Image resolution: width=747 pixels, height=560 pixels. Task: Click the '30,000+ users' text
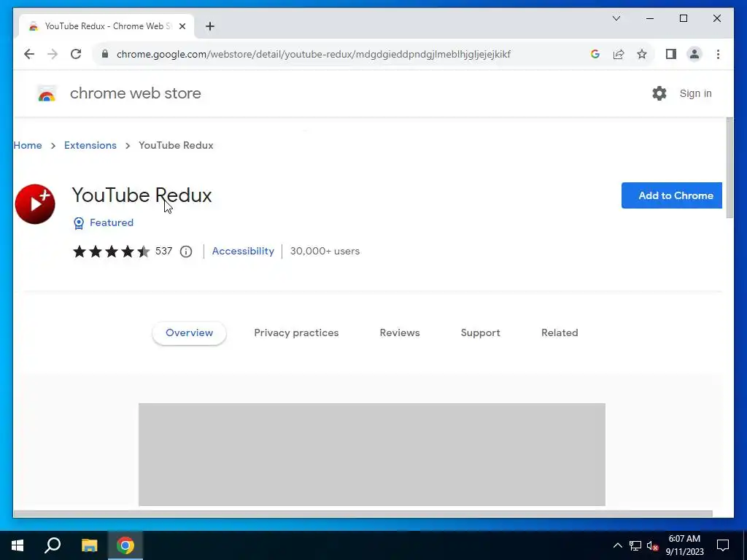[325, 251]
